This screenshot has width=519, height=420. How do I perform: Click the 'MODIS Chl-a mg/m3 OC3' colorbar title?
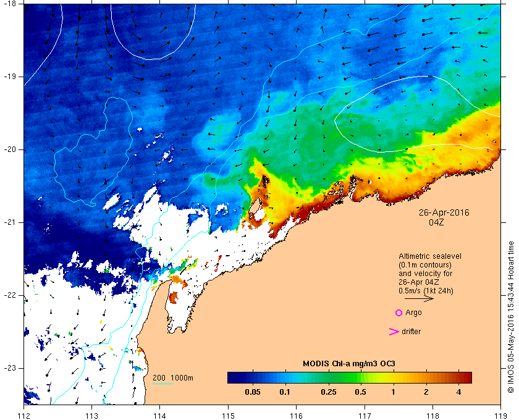pos(349,364)
